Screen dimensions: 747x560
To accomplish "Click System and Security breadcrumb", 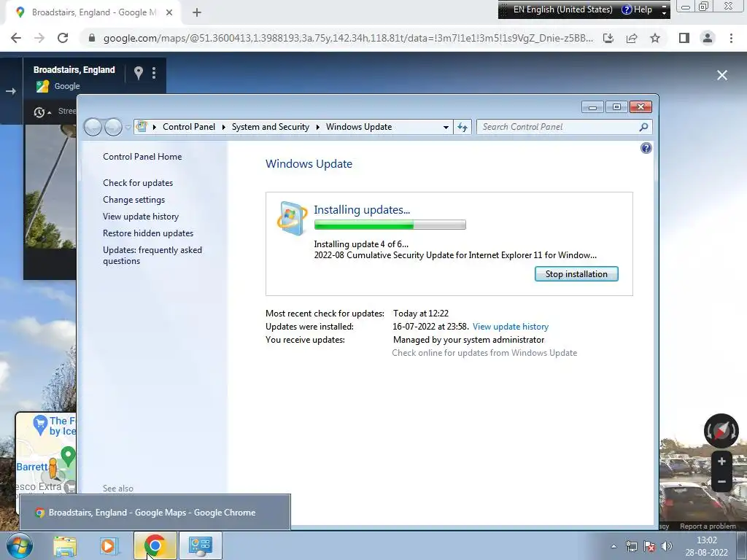I will click(x=270, y=127).
